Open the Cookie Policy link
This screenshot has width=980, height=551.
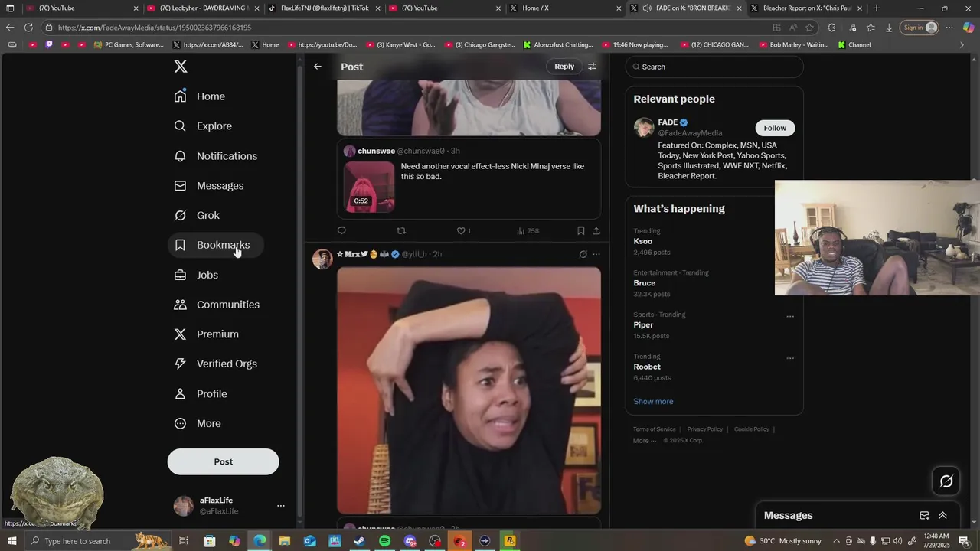(x=752, y=429)
